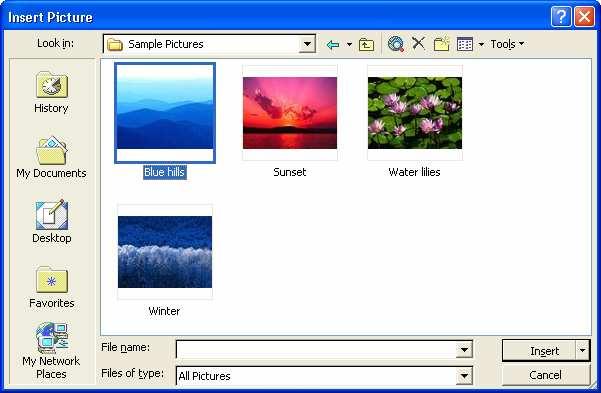The image size is (601, 393).
Task: Expand the Look in folder dropdown
Action: [307, 44]
